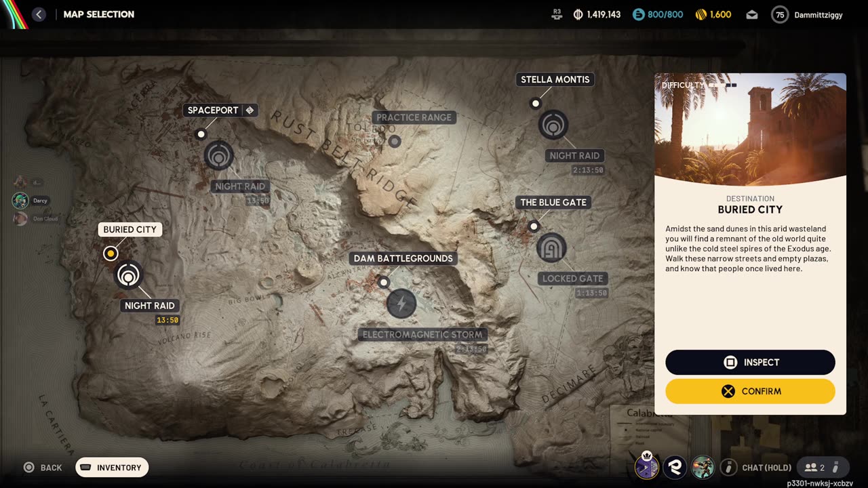Click the Dam Battlegrounds location dot
This screenshot has width=868, height=488.
tap(384, 282)
